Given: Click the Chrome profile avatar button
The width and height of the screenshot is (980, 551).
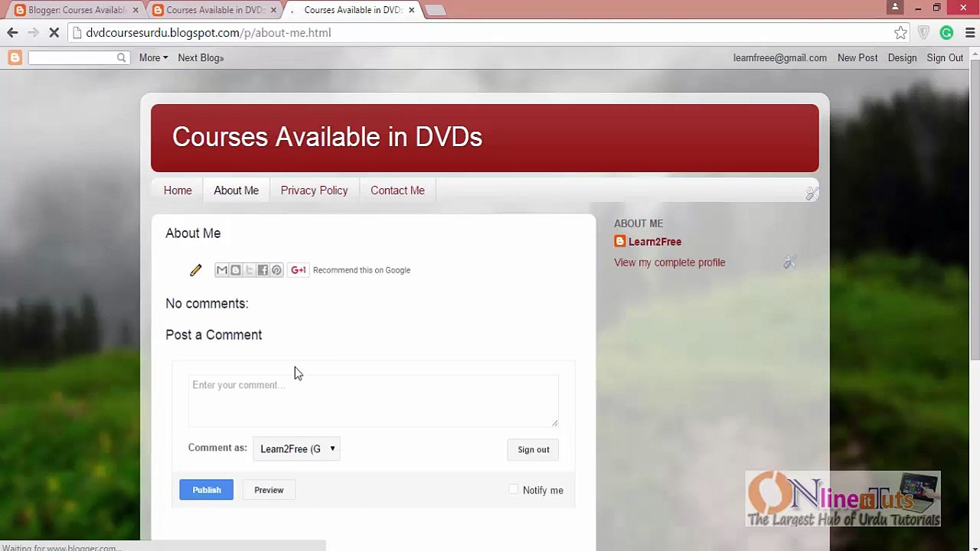Looking at the screenshot, I should click(x=895, y=8).
